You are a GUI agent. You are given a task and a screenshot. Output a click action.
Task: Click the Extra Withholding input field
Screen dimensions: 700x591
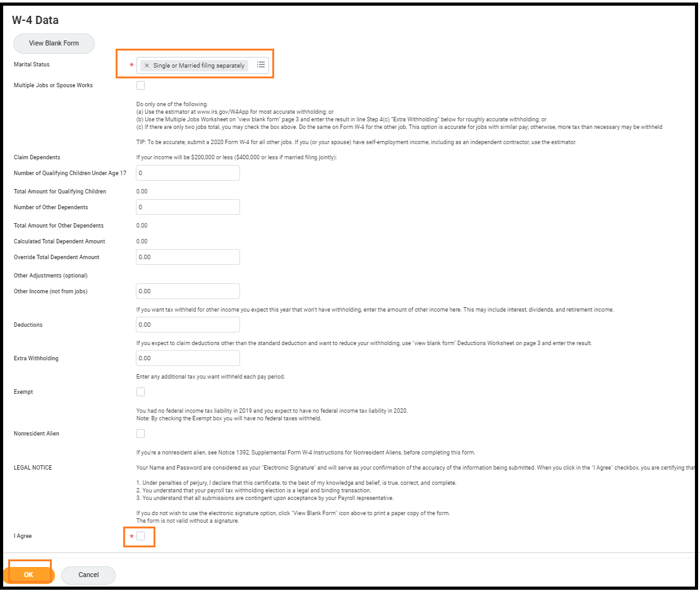188,358
